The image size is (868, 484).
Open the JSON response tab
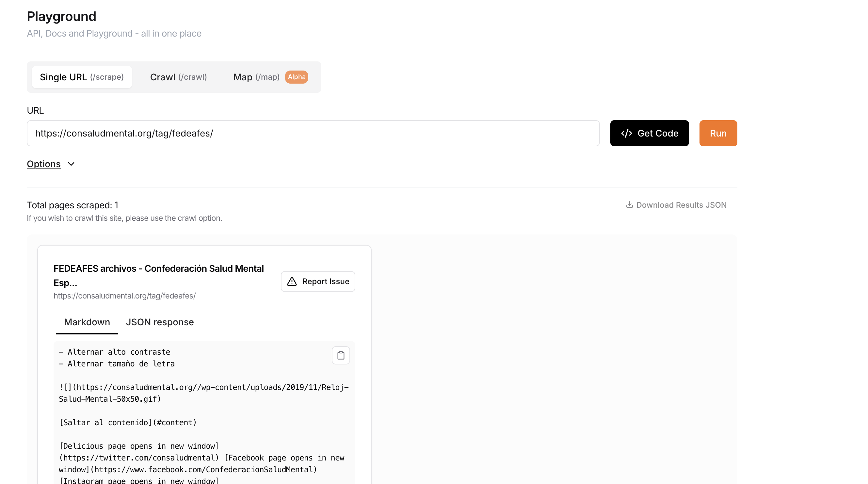(160, 322)
